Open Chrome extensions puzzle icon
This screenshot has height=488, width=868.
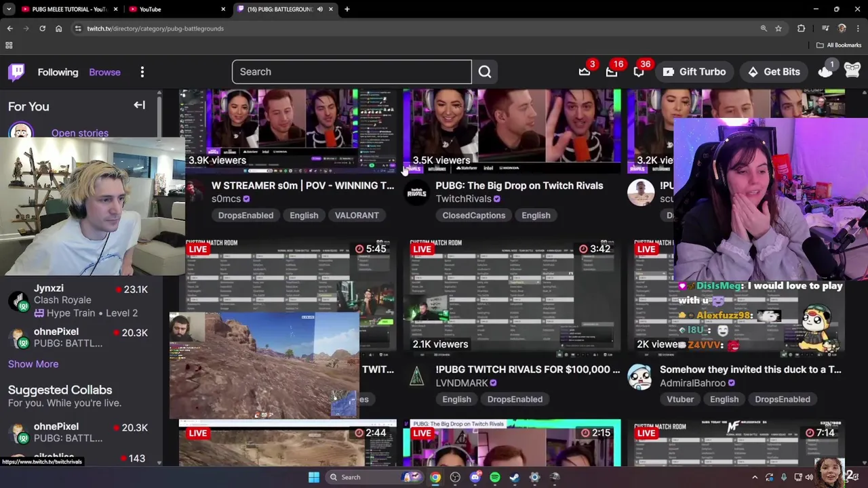(801, 28)
